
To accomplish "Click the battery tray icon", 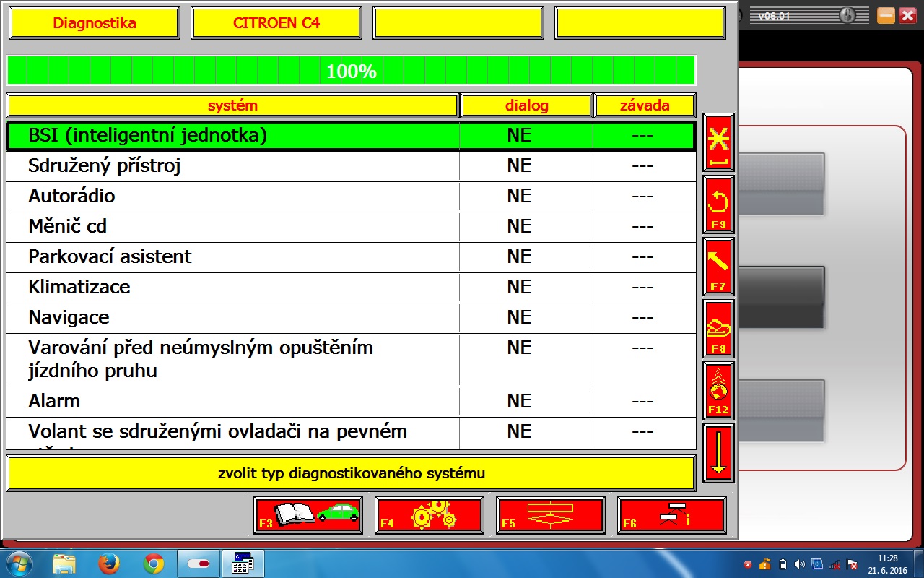I will (x=783, y=564).
